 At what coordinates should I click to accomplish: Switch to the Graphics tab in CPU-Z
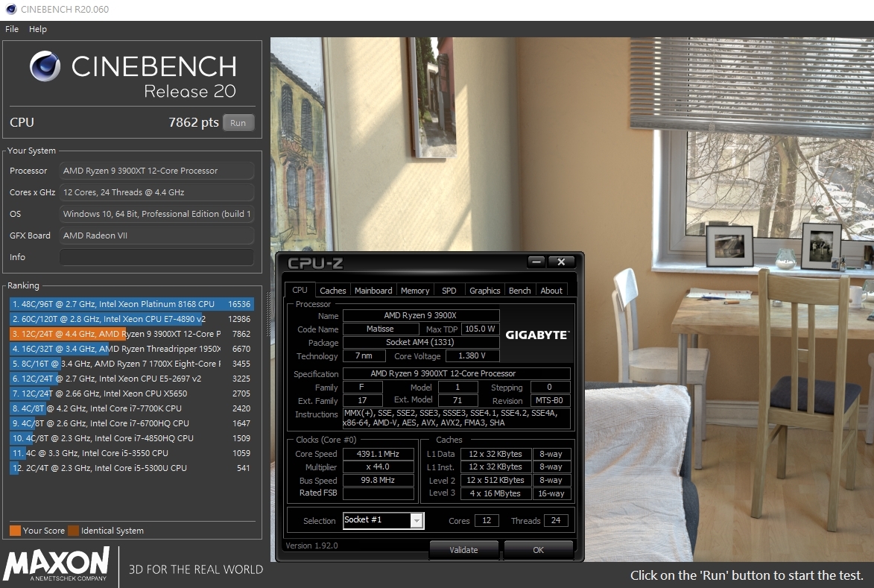[x=485, y=291]
